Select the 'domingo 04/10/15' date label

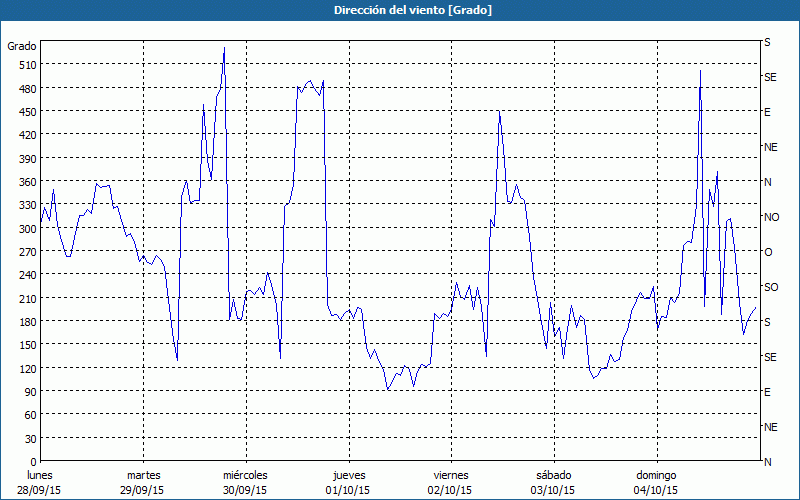click(x=655, y=482)
